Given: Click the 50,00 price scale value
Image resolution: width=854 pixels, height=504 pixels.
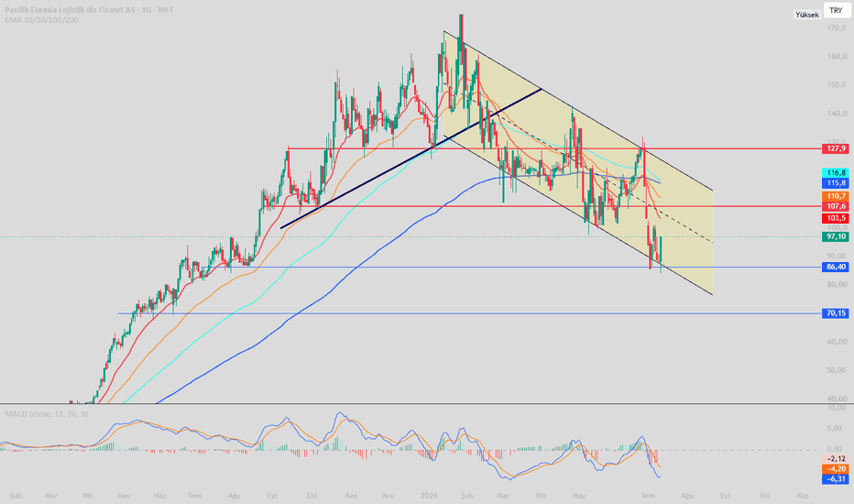Looking at the screenshot, I should 836,370.
